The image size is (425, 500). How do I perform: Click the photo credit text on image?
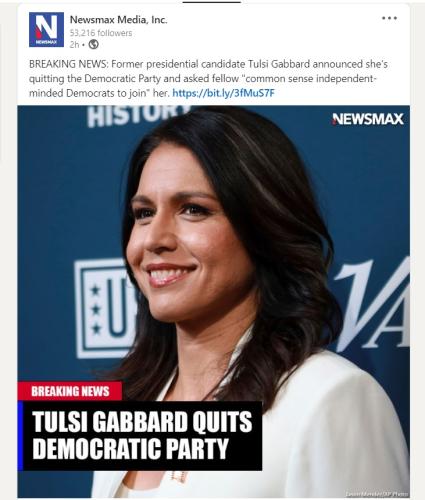pyautogui.click(x=377, y=494)
